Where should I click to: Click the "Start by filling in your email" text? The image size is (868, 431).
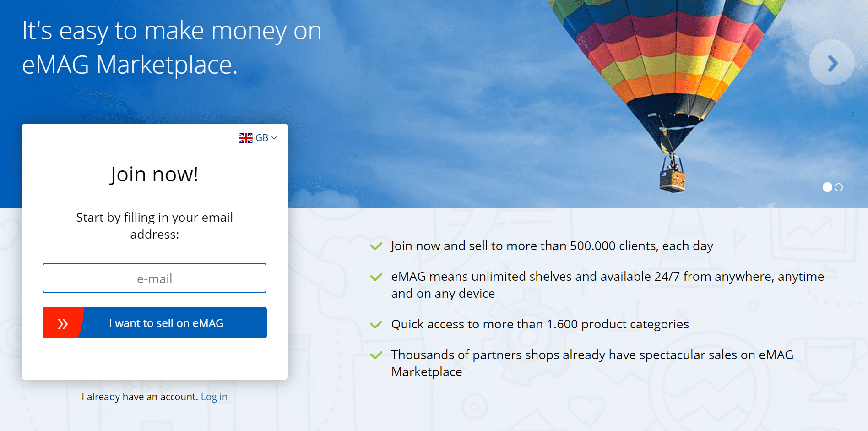154,225
